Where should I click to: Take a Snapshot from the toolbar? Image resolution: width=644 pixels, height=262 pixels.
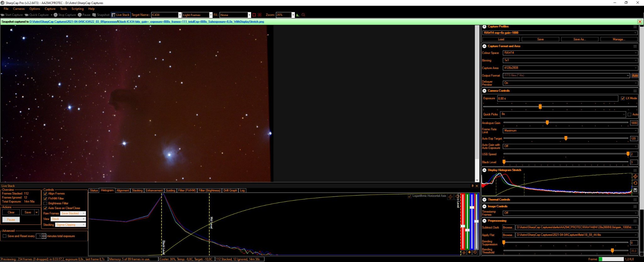click(x=101, y=15)
